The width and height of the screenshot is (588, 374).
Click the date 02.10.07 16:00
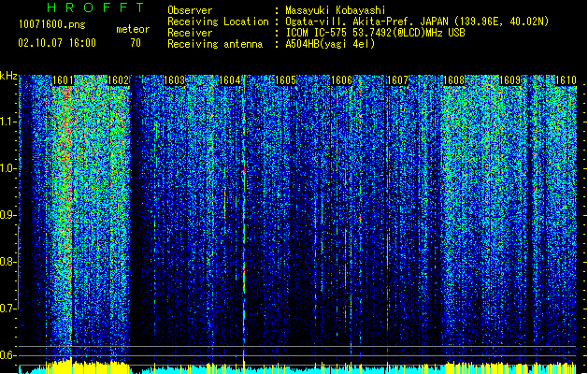tap(57, 43)
